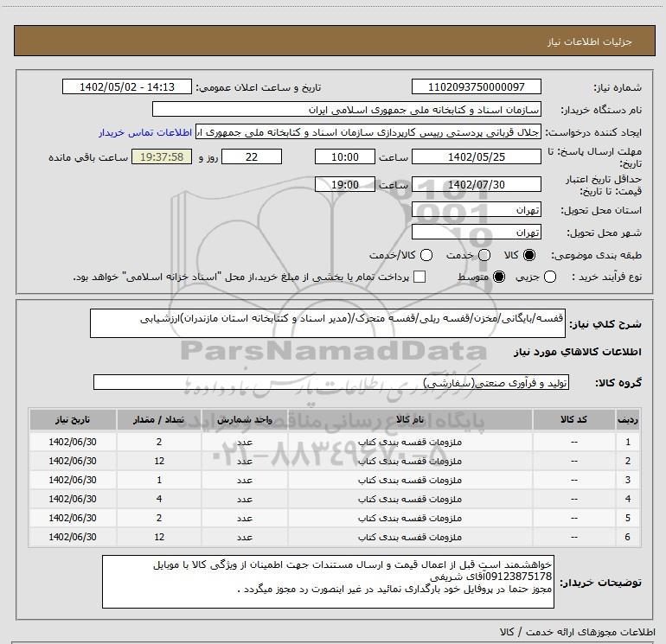
Task: Click the buyer organization name field
Action: [347, 109]
